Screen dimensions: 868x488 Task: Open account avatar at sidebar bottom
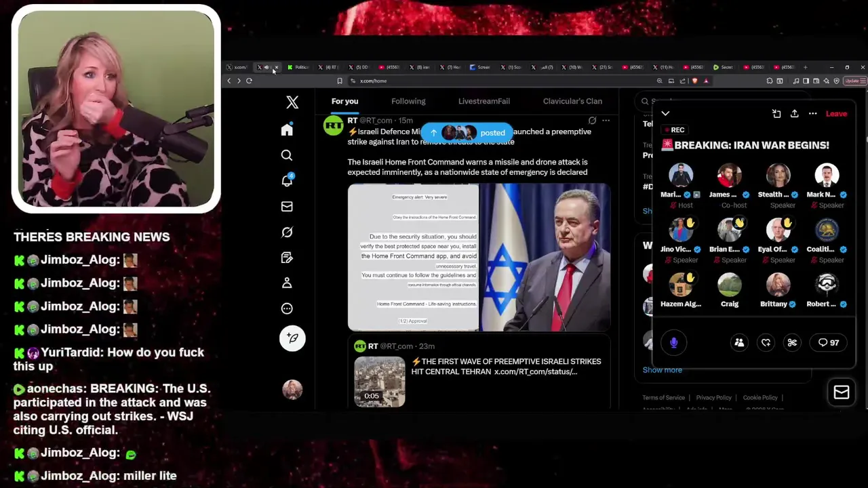tap(292, 389)
